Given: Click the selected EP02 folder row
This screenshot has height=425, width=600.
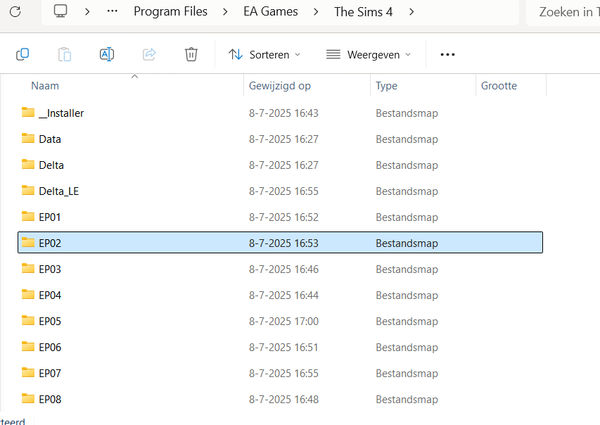Looking at the screenshot, I should (280, 243).
